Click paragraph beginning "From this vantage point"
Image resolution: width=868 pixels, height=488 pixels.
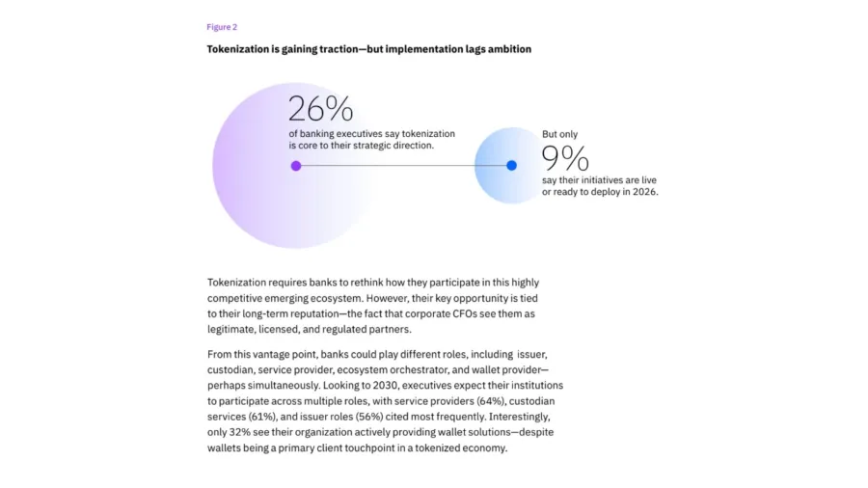385,401
